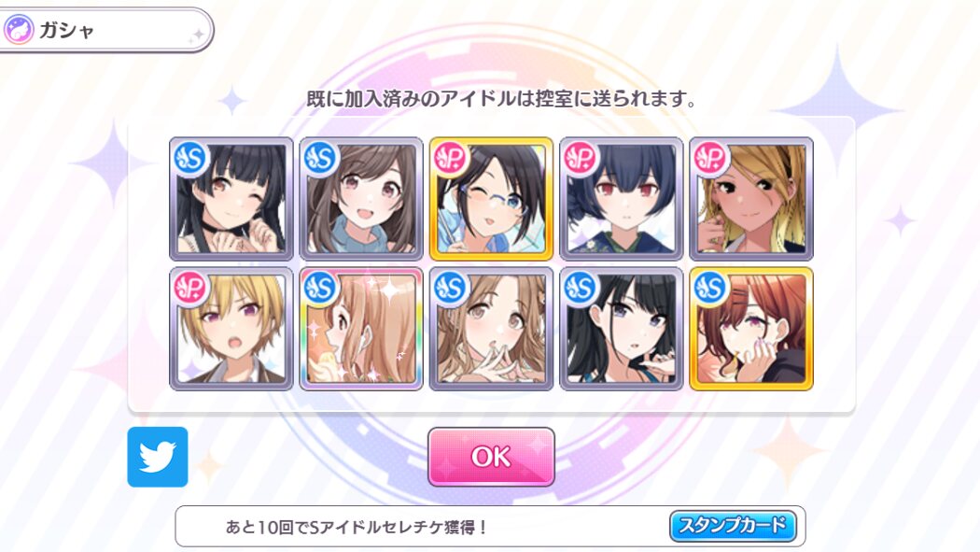Click the S idol select ticket notice text

(x=357, y=527)
